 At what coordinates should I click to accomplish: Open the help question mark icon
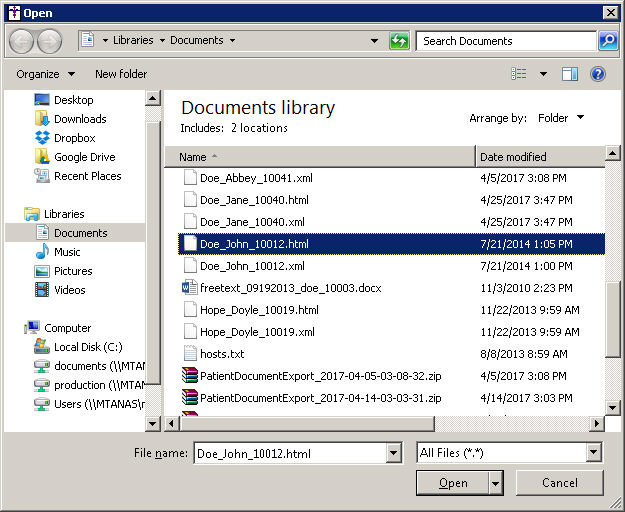(x=598, y=74)
